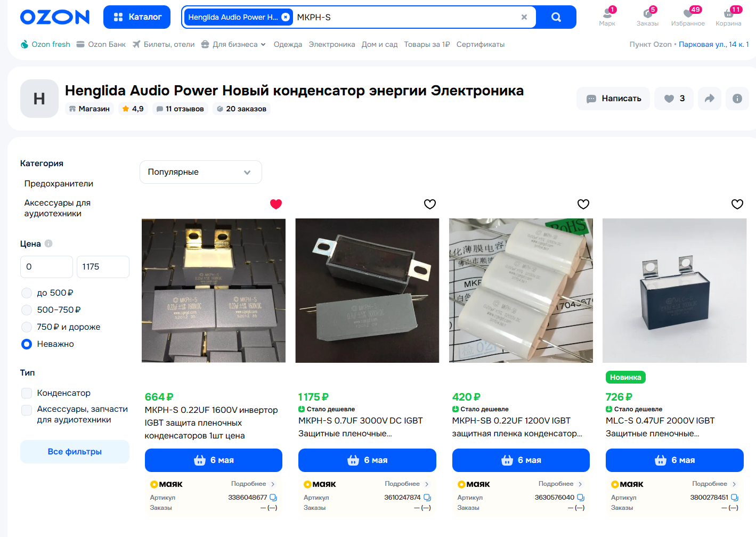This screenshot has width=756, height=537.
Task: Copy article number 3386048677
Action: pos(273,498)
